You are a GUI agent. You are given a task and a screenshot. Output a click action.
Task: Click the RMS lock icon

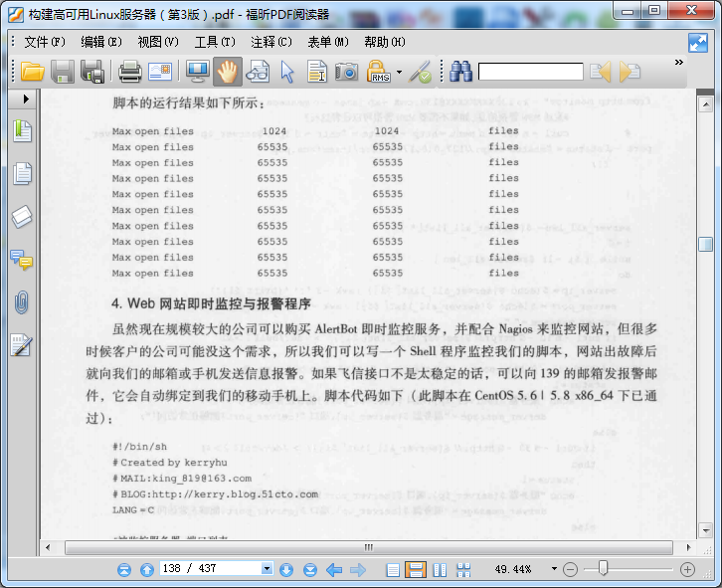click(379, 72)
